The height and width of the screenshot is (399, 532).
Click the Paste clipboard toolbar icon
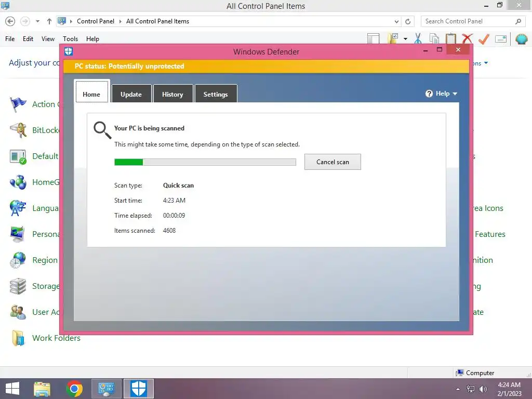click(x=450, y=38)
